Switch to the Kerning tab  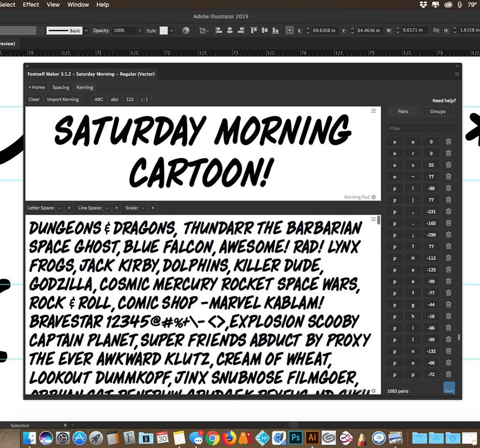pos(85,87)
